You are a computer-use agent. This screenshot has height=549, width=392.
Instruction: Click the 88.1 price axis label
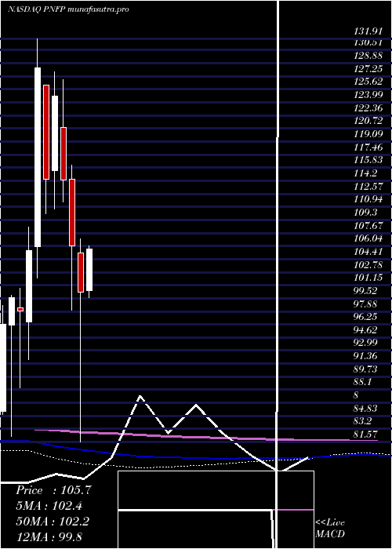363,383
